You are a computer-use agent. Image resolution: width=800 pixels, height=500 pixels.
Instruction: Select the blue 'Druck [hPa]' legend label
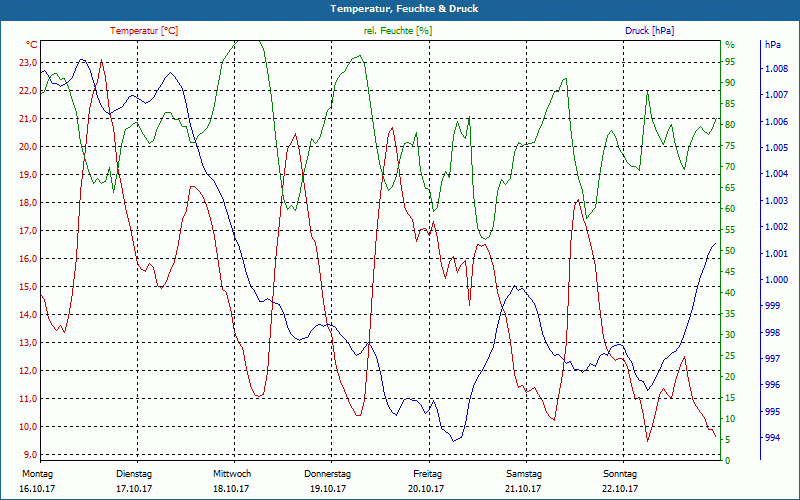point(649,31)
